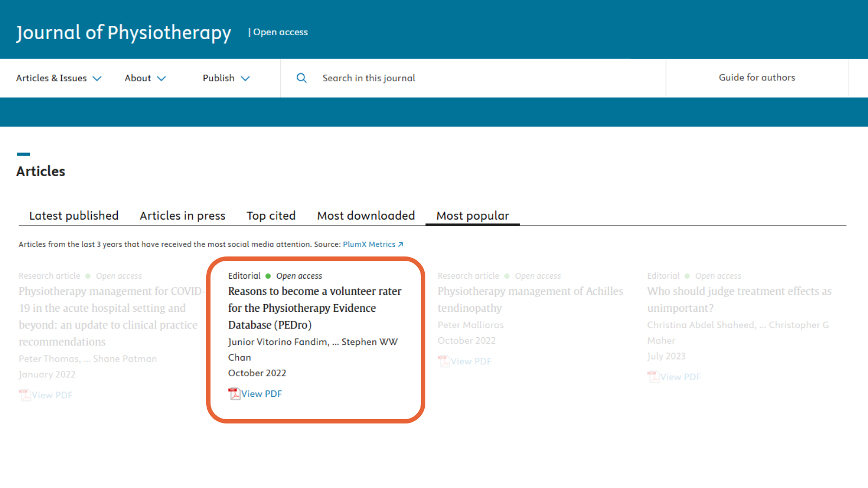Open Physiotherapy management of Achilles tendinopathy article

pyautogui.click(x=530, y=299)
